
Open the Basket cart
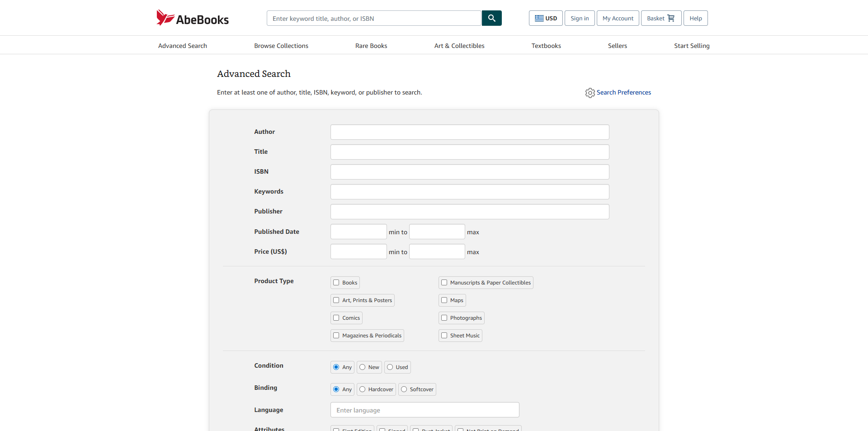click(660, 18)
